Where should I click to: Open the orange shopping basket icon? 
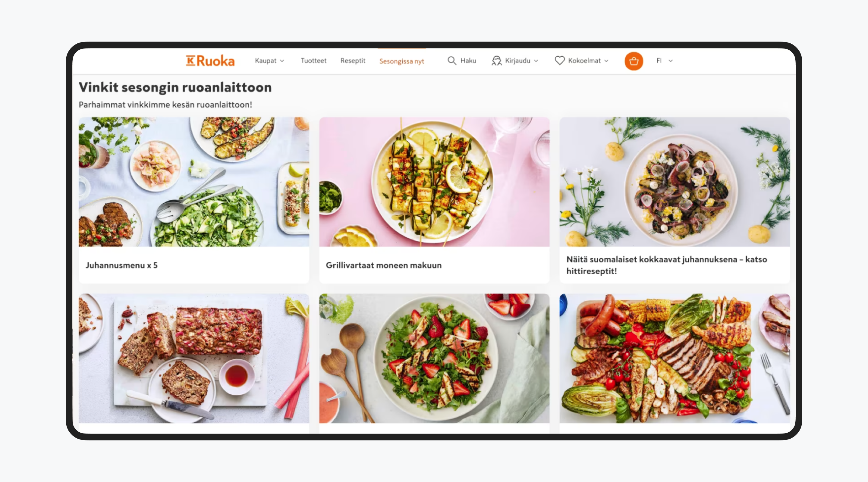634,61
